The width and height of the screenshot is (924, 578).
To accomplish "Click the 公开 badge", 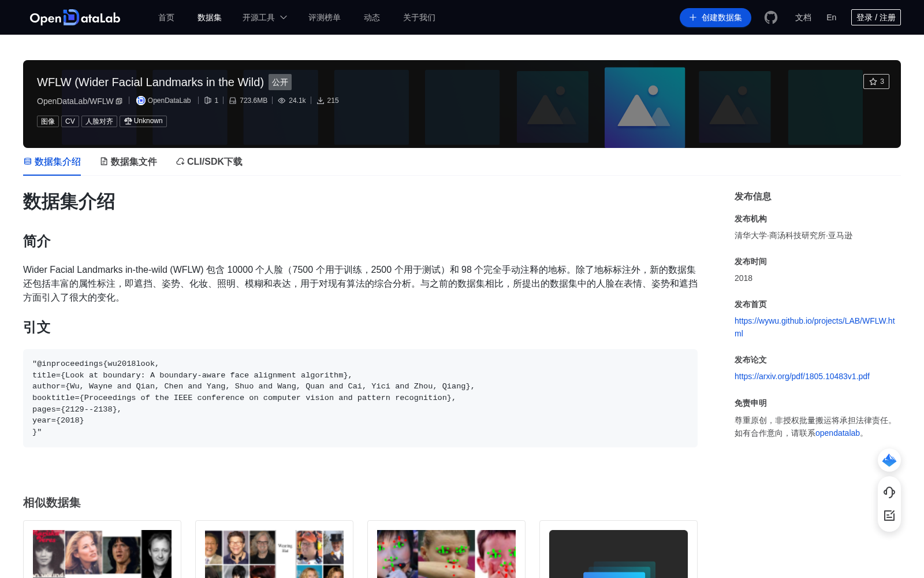I will 280,82.
